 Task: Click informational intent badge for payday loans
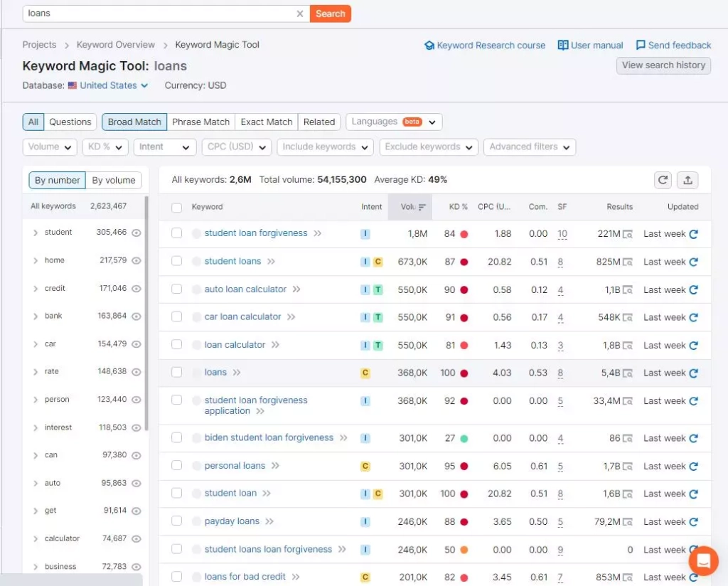point(365,522)
